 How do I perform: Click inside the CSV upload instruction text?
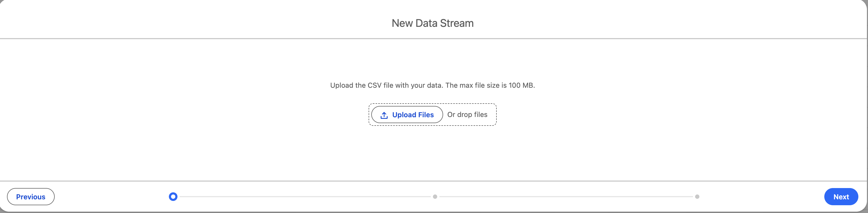432,85
